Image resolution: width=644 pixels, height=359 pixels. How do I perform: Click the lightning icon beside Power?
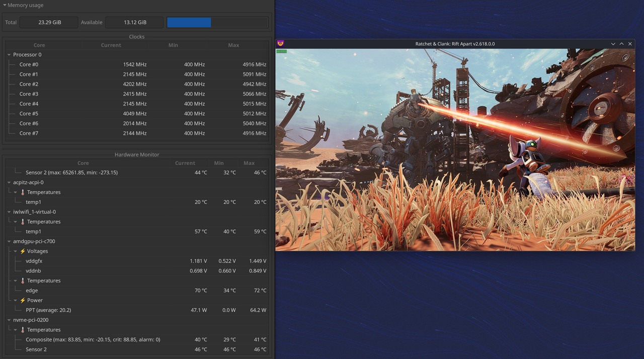[x=23, y=300]
